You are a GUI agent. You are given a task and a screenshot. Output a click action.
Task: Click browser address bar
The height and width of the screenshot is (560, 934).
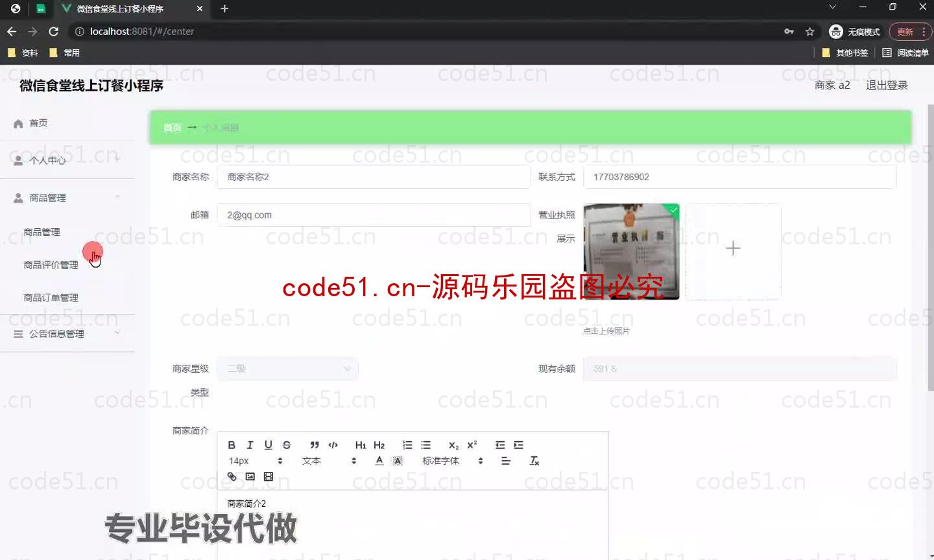click(428, 31)
